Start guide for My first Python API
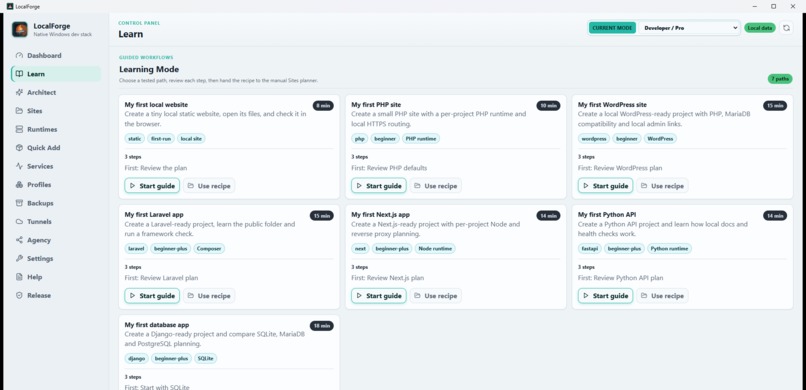Screen dimensions: 806x390 [x=606, y=295]
